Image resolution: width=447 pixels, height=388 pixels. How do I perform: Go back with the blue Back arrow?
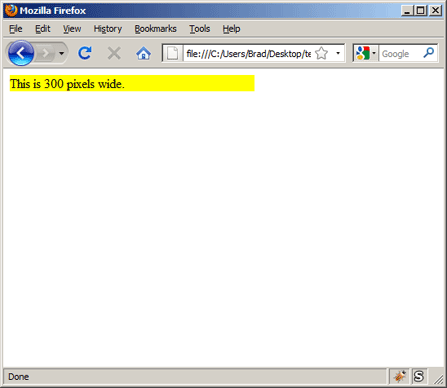pos(21,53)
